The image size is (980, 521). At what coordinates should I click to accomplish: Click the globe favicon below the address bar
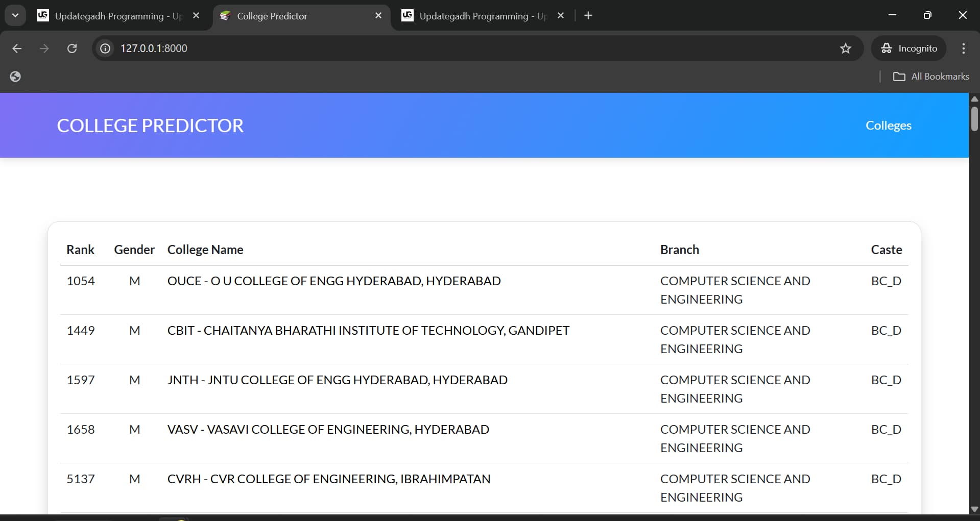click(15, 76)
